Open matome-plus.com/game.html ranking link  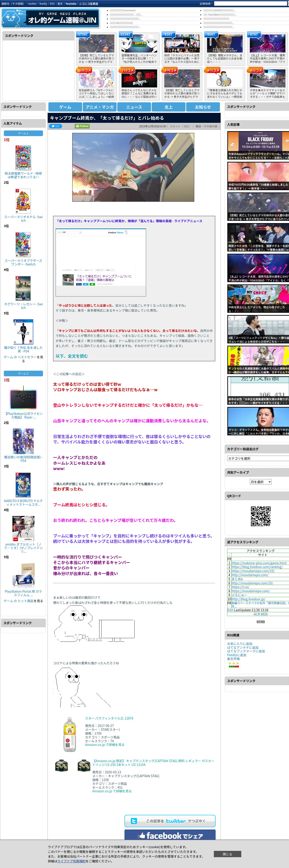click(x=259, y=563)
